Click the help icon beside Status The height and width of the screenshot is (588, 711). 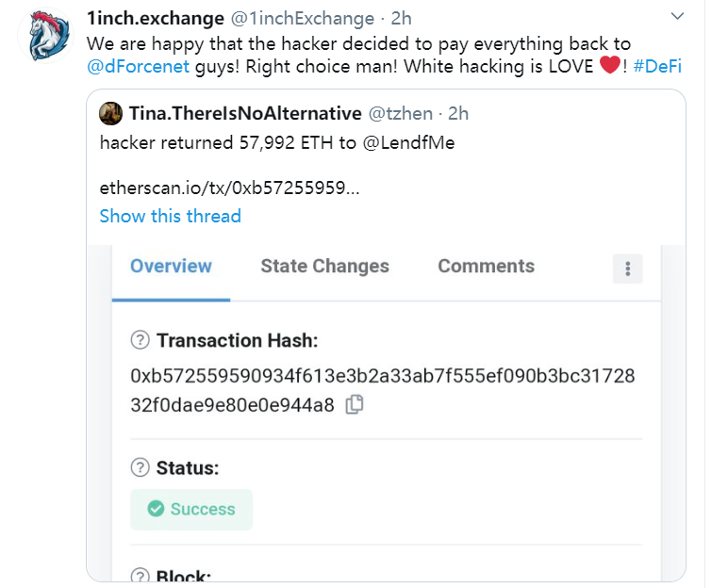(x=141, y=467)
